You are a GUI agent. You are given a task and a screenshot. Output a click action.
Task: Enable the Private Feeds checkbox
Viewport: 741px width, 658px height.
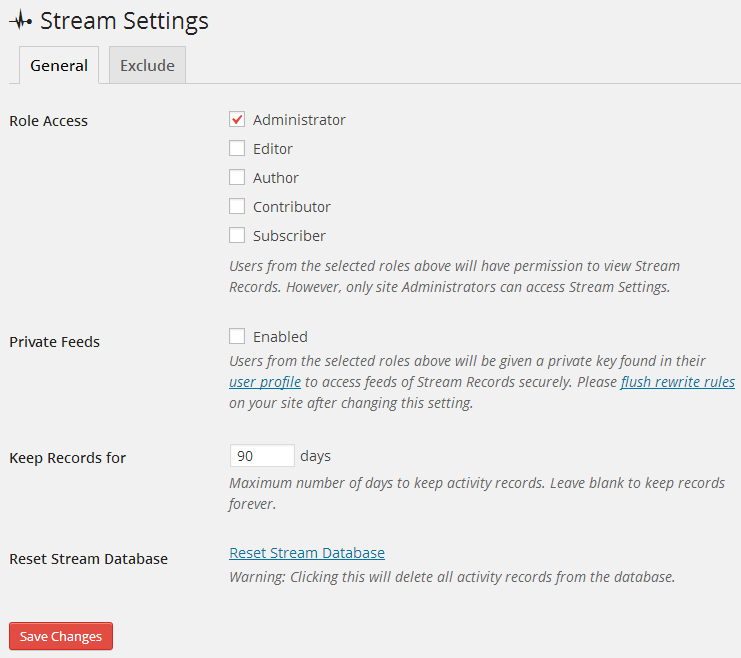237,336
